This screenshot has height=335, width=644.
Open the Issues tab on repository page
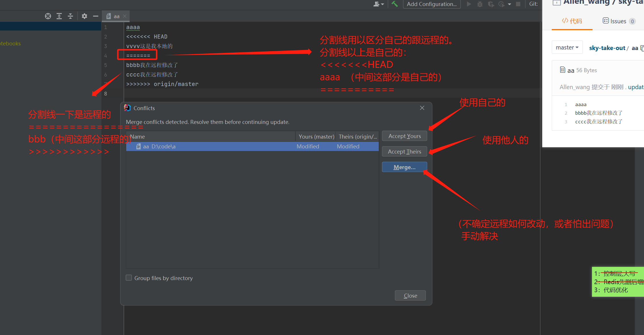coord(618,21)
